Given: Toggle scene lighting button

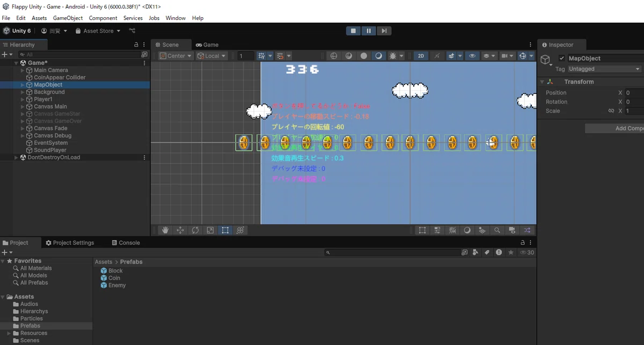Looking at the screenshot, I should (436, 56).
